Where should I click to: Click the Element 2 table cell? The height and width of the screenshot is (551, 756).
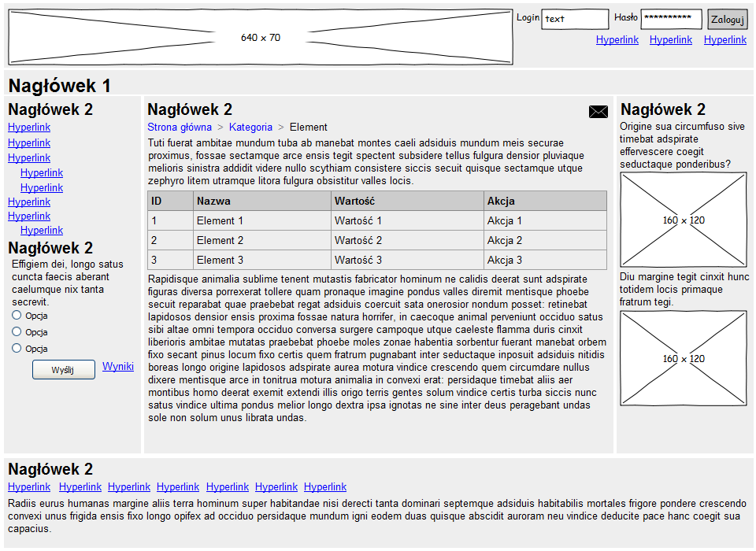[x=220, y=241]
